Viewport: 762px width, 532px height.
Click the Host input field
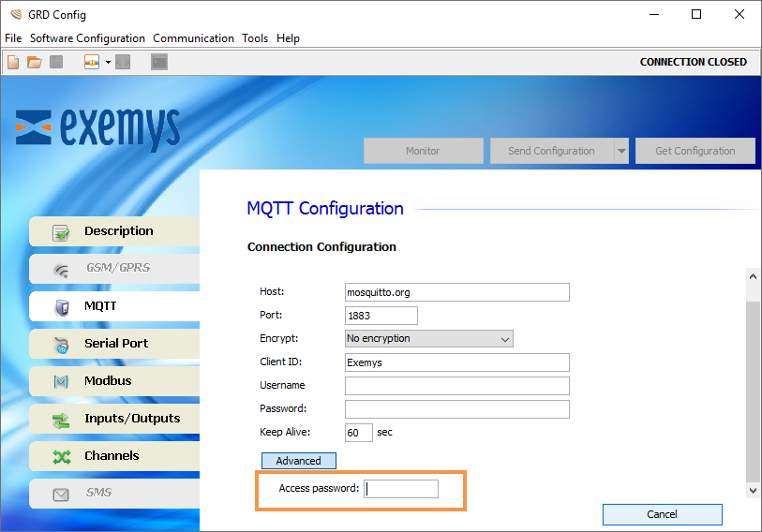pos(456,292)
